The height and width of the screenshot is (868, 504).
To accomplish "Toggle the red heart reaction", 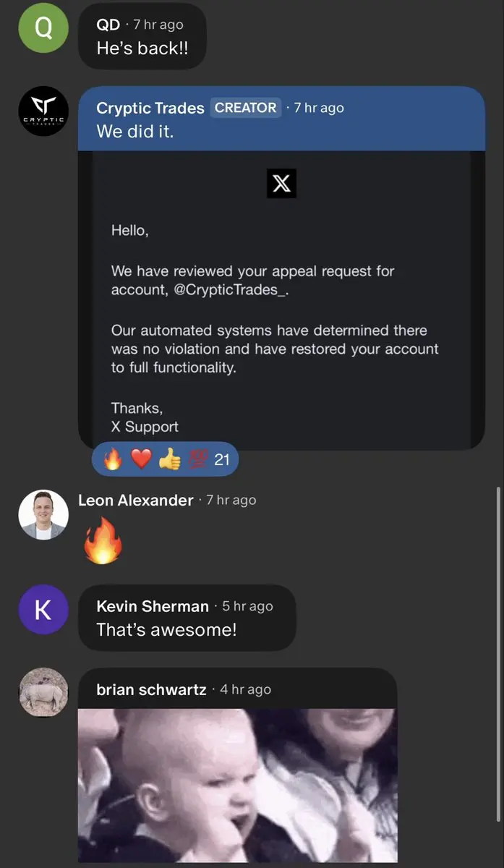I will (141, 459).
